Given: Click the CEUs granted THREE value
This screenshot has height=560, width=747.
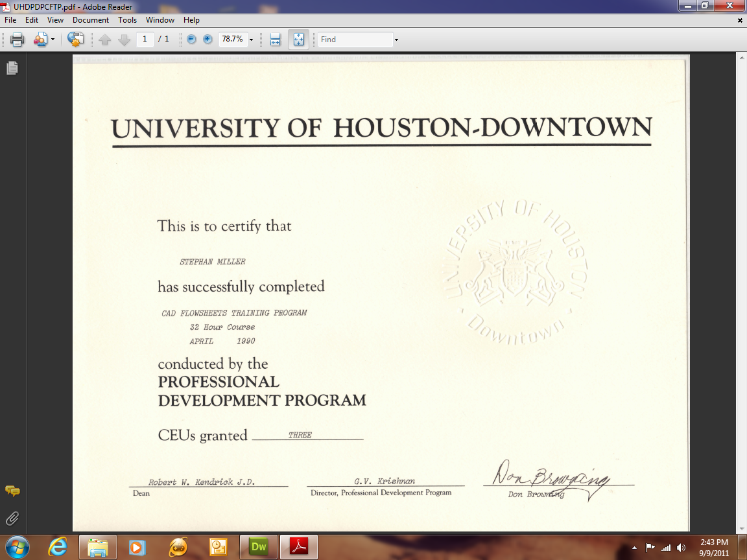Looking at the screenshot, I should point(300,435).
